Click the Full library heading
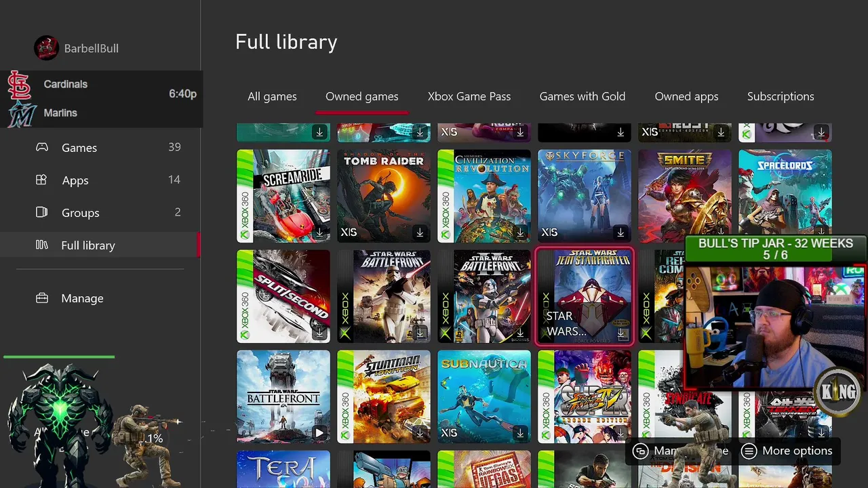The height and width of the screenshot is (488, 868). point(286,42)
